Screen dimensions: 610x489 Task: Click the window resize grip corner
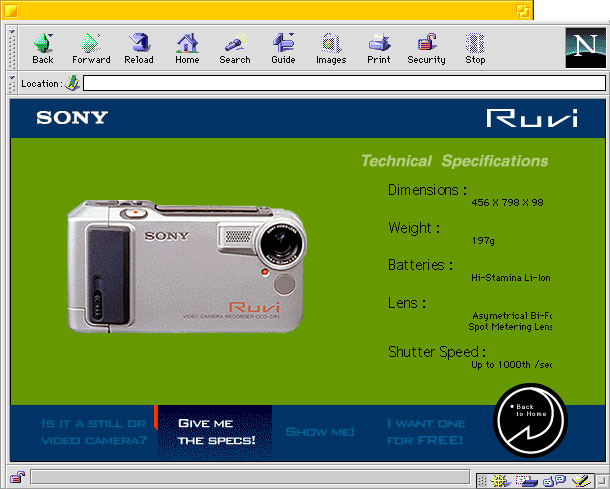tap(603, 482)
